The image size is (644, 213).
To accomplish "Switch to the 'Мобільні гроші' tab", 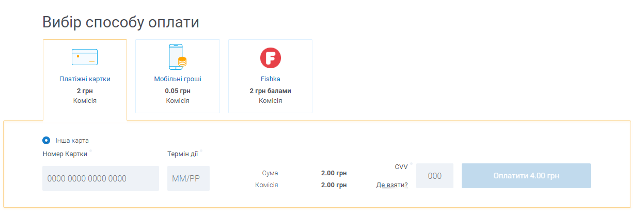I will (x=177, y=79).
